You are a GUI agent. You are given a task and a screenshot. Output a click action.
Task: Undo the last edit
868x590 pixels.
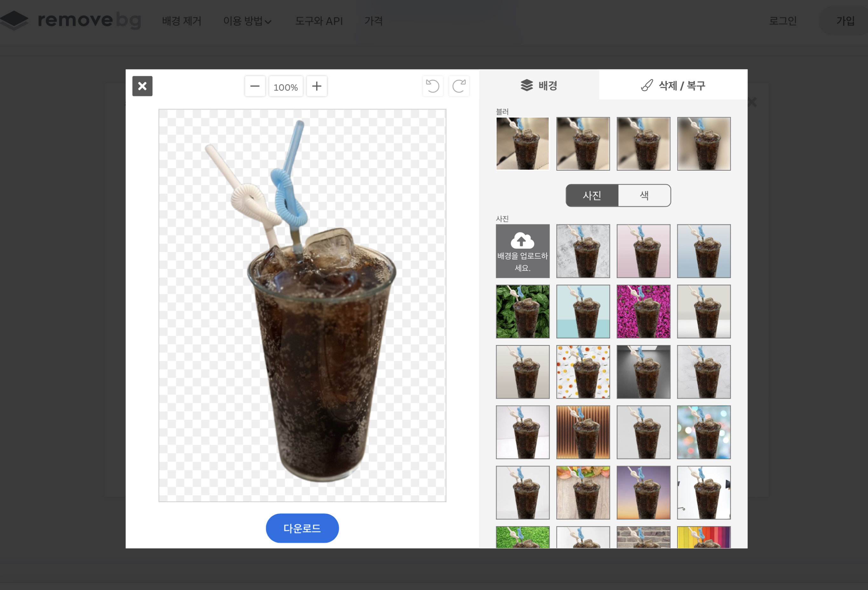tap(432, 86)
